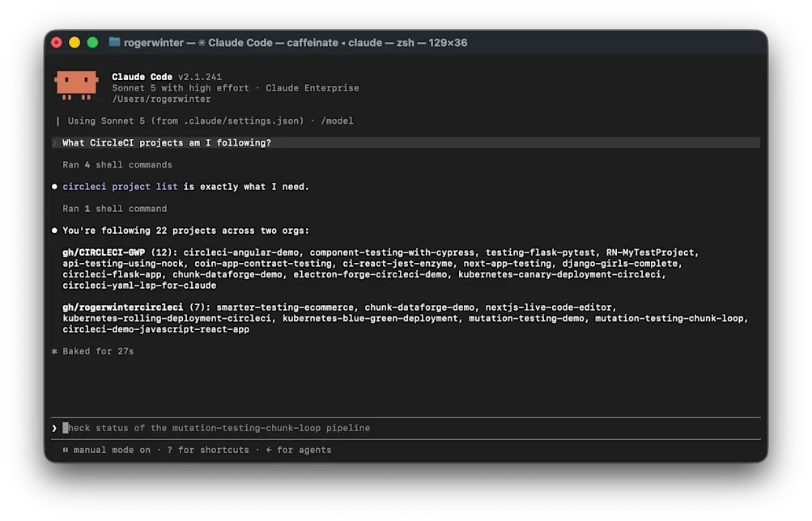Click 'component-testing-with-cypress' project name
Viewport: 812px width, 521px height.
[x=392, y=252]
